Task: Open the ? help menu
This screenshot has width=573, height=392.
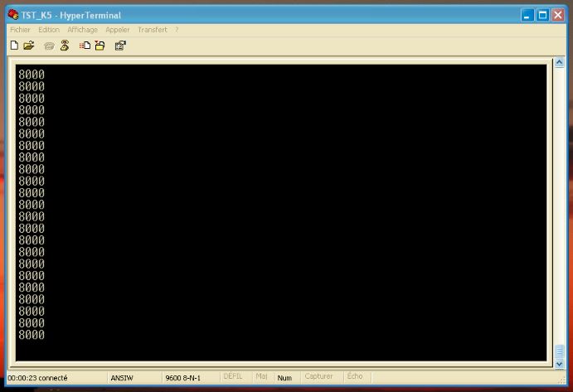Action: (177, 30)
